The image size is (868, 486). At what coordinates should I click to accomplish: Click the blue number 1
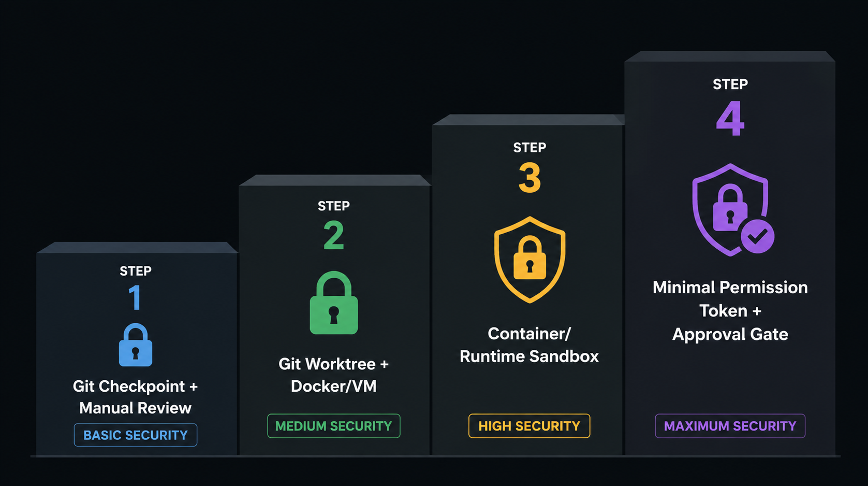[135, 297]
